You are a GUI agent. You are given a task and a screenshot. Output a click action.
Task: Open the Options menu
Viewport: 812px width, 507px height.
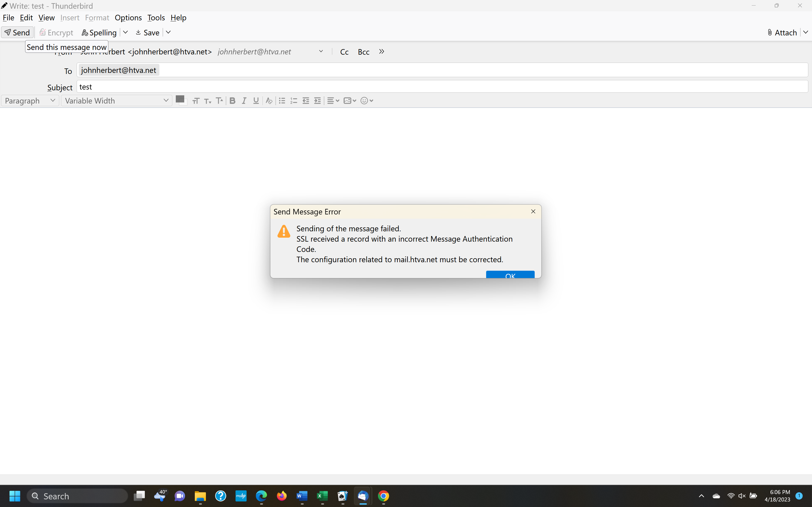coord(128,18)
